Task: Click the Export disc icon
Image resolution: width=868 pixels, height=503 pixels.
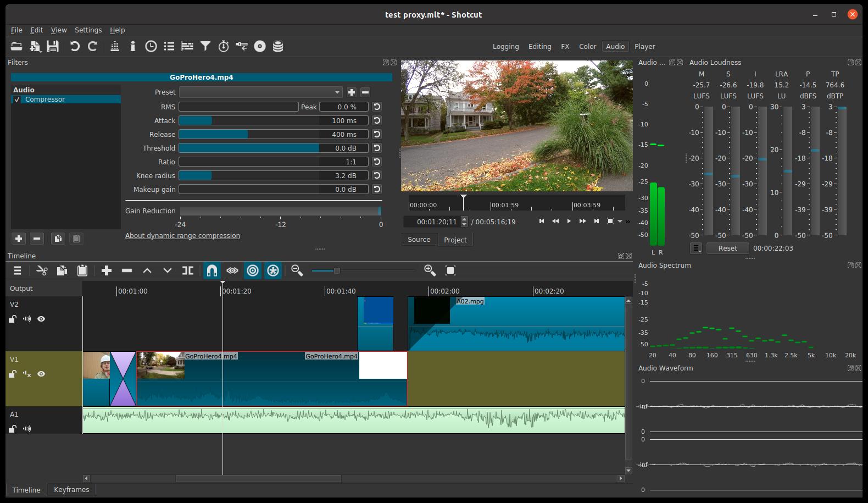Action: click(x=260, y=47)
